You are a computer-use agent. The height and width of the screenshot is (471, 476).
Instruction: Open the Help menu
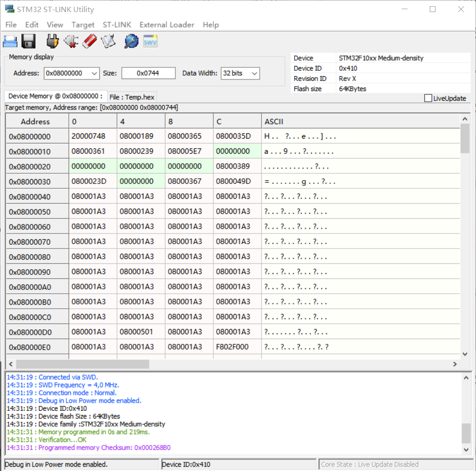point(211,25)
